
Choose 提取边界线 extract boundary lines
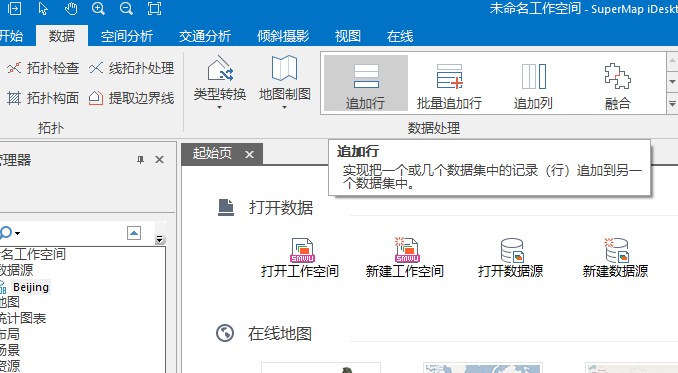click(131, 98)
